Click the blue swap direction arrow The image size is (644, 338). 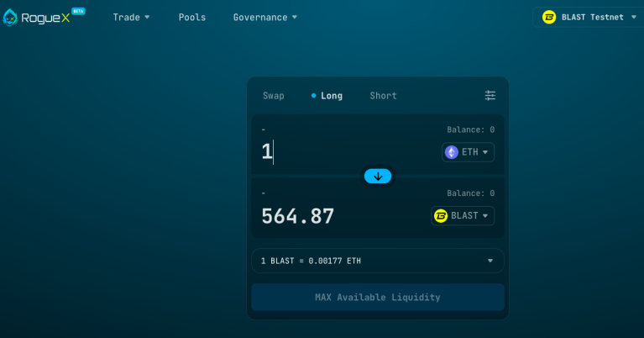(378, 177)
